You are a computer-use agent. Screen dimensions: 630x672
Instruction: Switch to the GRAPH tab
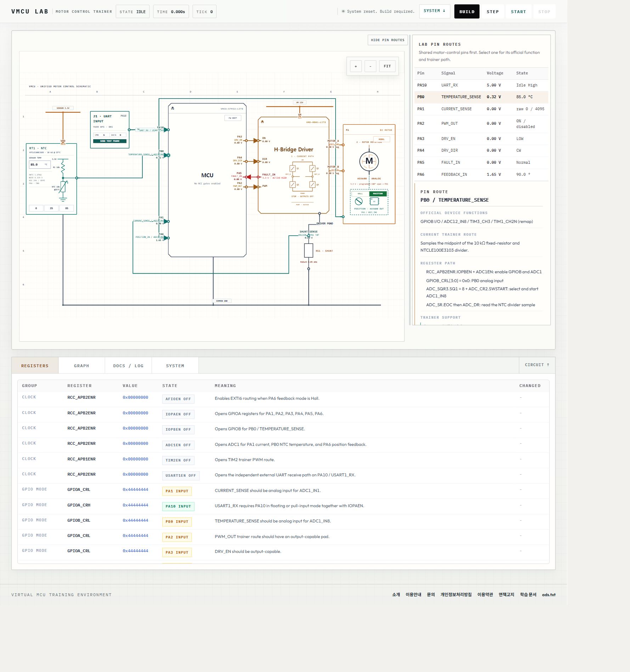[81, 366]
